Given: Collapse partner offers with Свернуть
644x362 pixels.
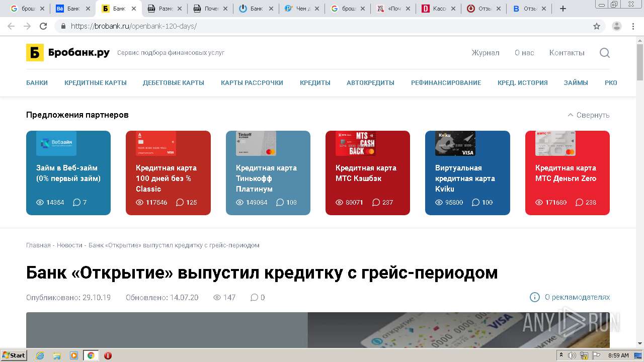Looking at the screenshot, I should tap(588, 115).
